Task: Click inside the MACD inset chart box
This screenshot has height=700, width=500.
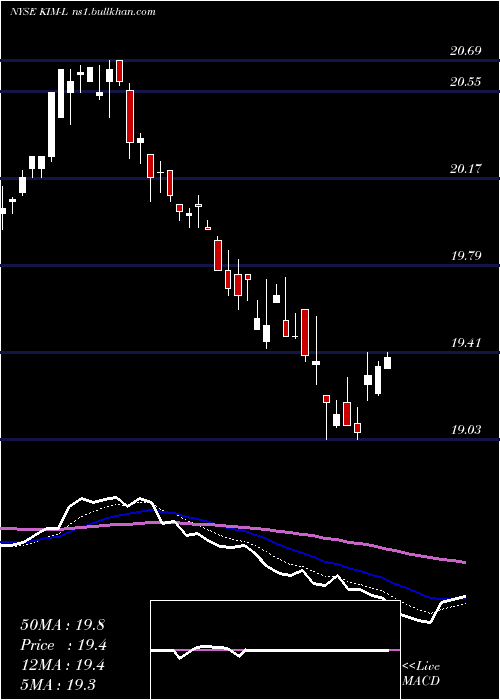Action: tap(275, 650)
